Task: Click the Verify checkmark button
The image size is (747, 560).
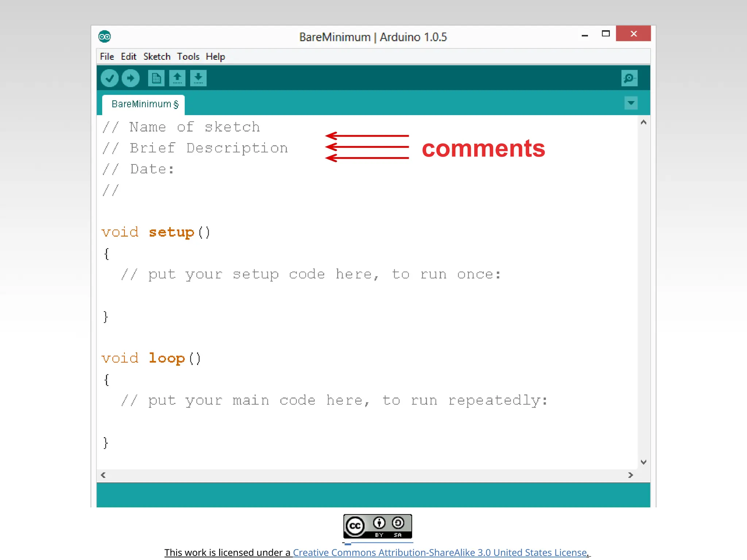Action: click(x=109, y=78)
